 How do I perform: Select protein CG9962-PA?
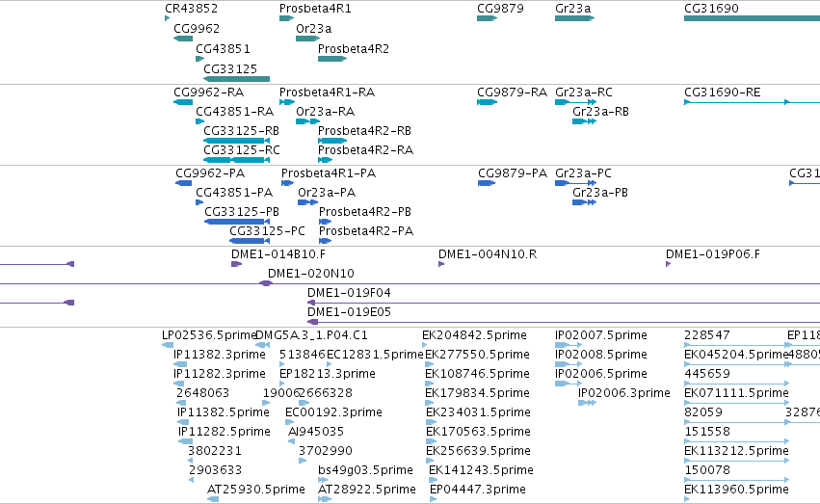210,173
